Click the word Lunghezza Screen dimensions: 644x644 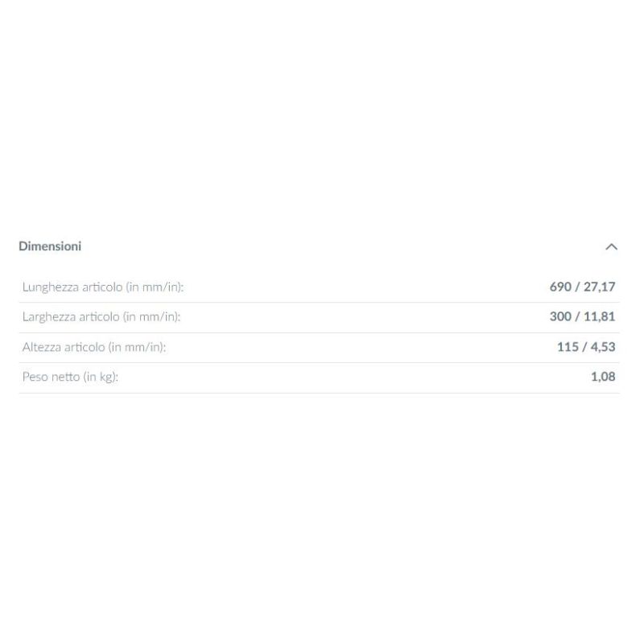51,287
